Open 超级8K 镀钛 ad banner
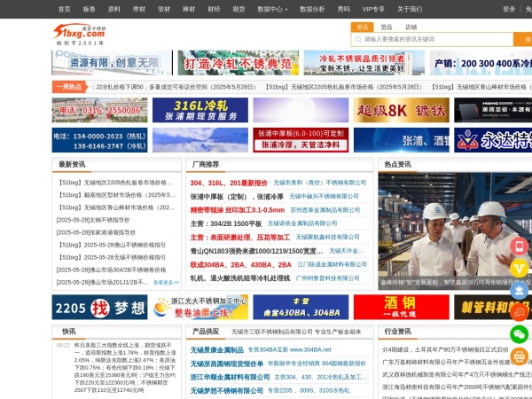This screenshot has height=399, width=532. tap(402, 110)
